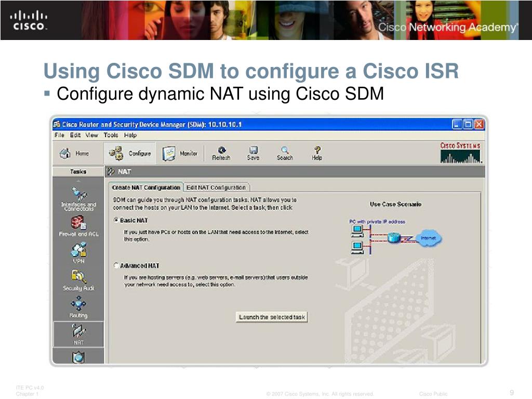Click the Cisco logo in the slide header
Viewport: 532px width, 399px height.
click(x=29, y=20)
